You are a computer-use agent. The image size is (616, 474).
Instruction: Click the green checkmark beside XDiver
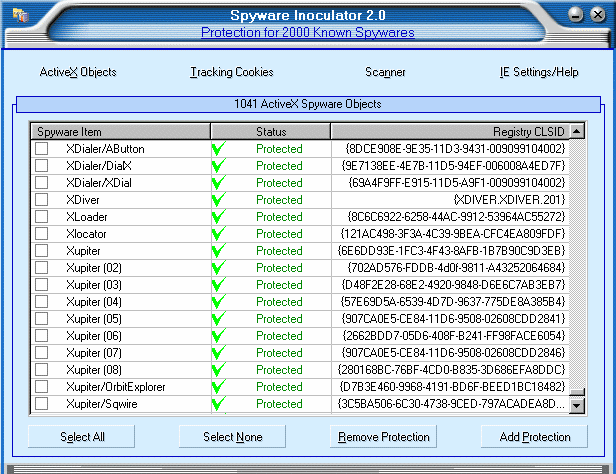click(217, 200)
